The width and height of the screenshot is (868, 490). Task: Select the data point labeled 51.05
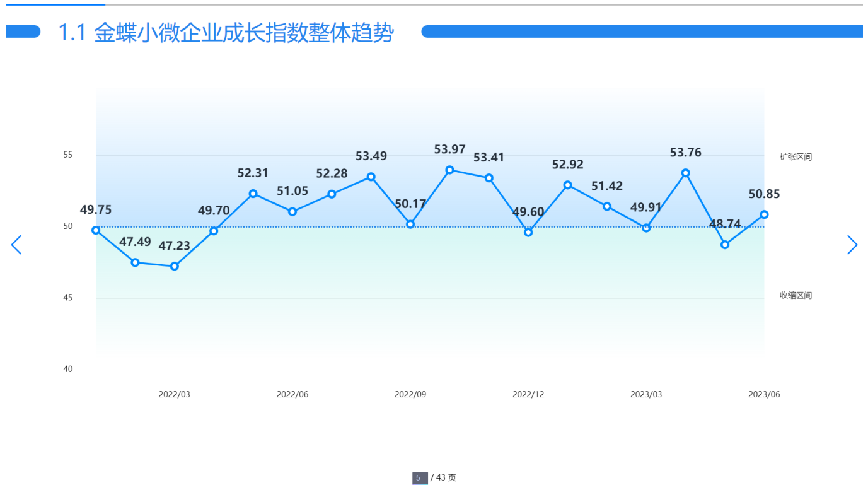[292, 211]
